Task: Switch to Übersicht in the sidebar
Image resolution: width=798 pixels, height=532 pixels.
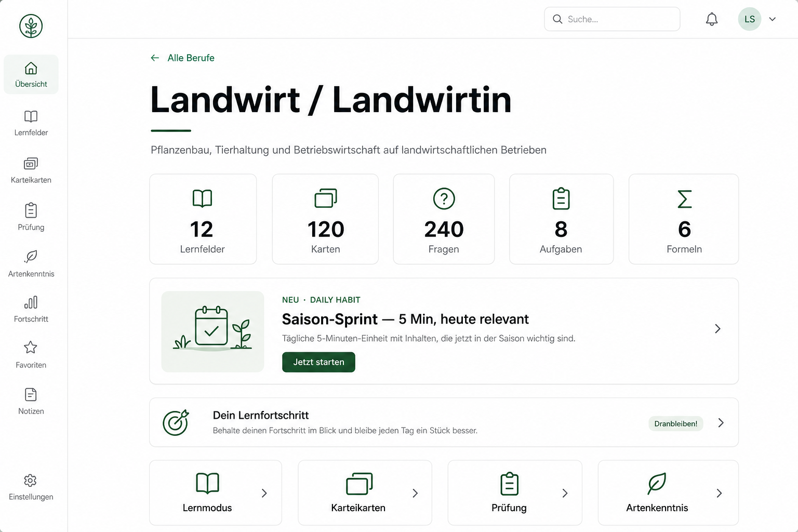Action: tap(31, 74)
